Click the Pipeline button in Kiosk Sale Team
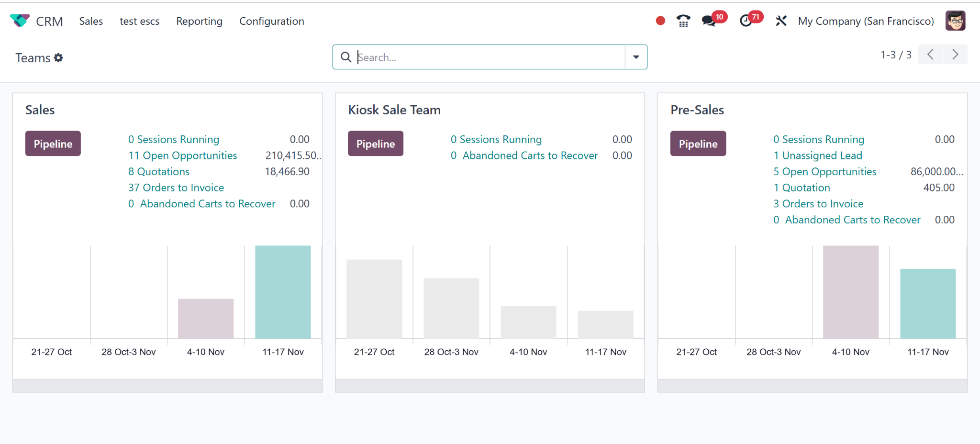 coord(376,144)
